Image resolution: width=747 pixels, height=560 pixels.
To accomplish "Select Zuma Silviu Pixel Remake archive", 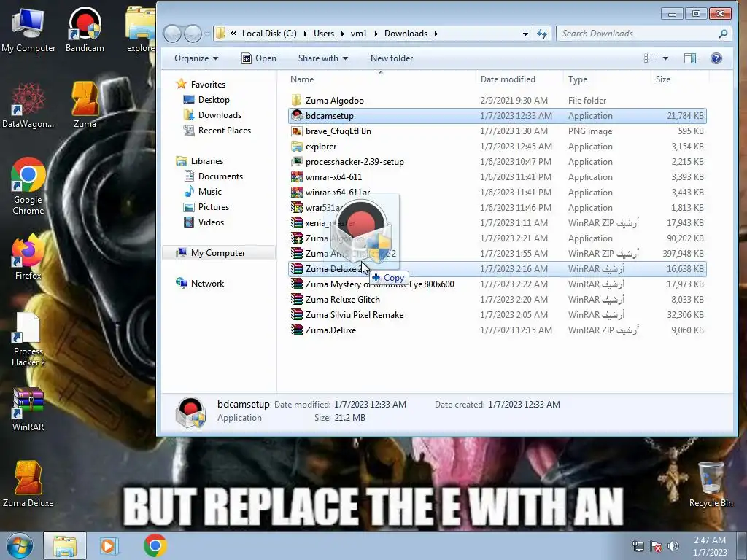I will pos(498,315).
